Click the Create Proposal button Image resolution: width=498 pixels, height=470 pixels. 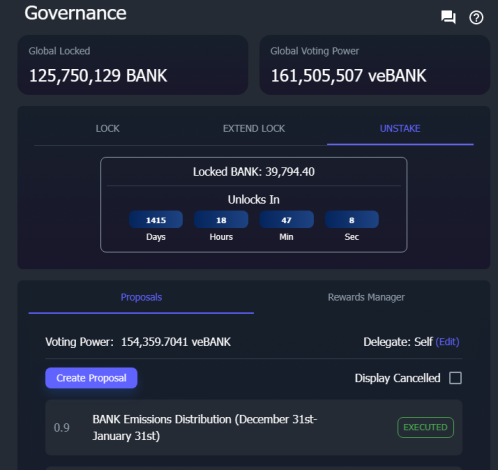pyautogui.click(x=91, y=378)
